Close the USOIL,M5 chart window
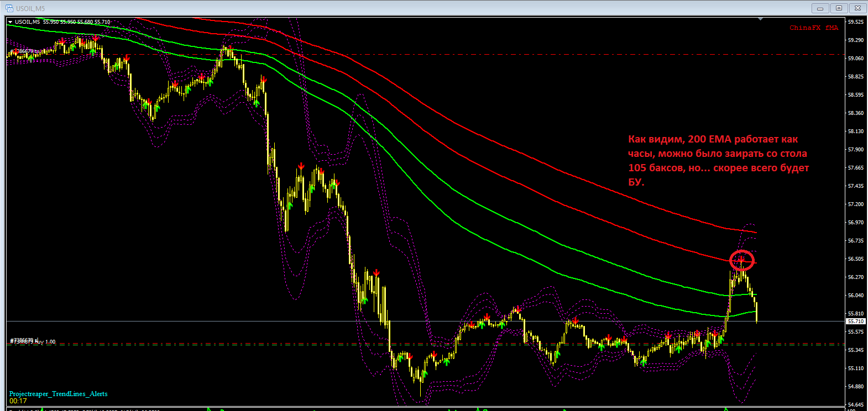The width and height of the screenshot is (868, 411). [x=857, y=8]
